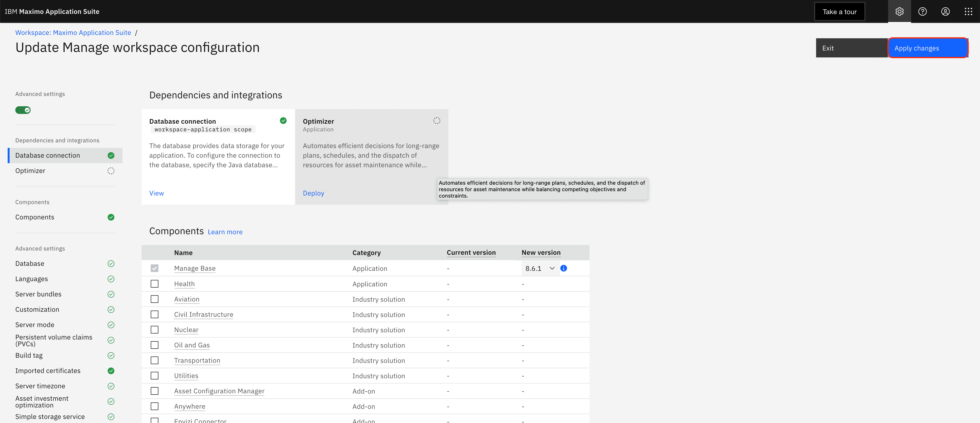
Task: Open Server mode setting in sidebar
Action: click(65, 325)
